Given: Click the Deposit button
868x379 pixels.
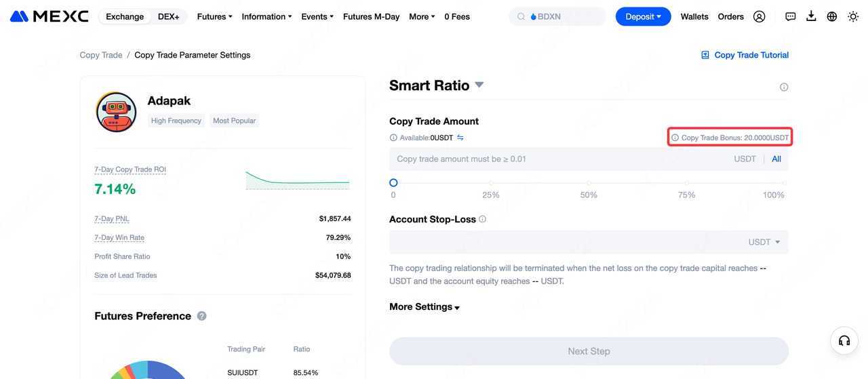Looking at the screenshot, I should click(643, 16).
